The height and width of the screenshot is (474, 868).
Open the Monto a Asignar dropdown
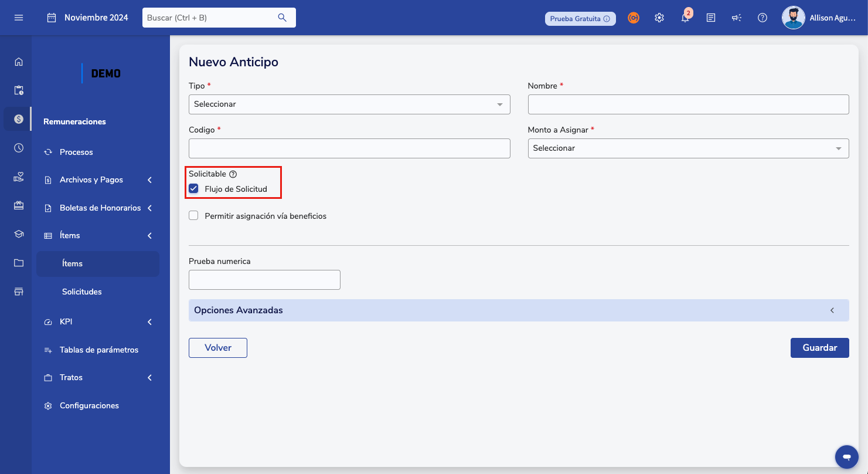[688, 148]
